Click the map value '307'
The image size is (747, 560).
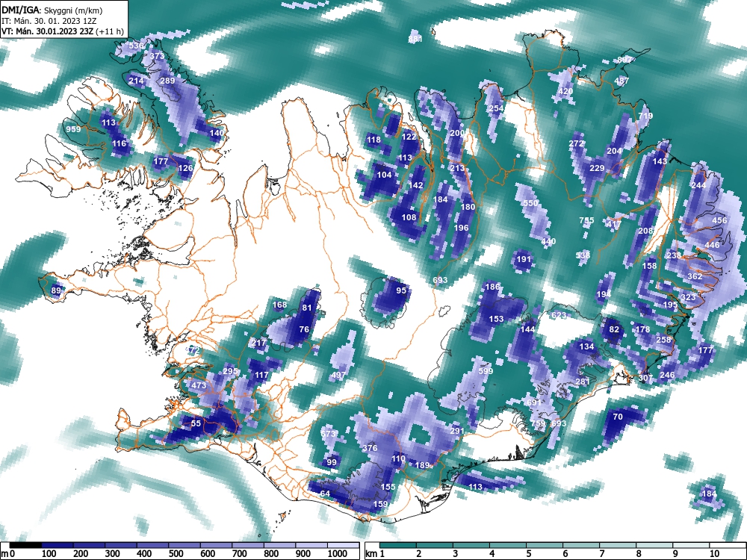click(645, 378)
